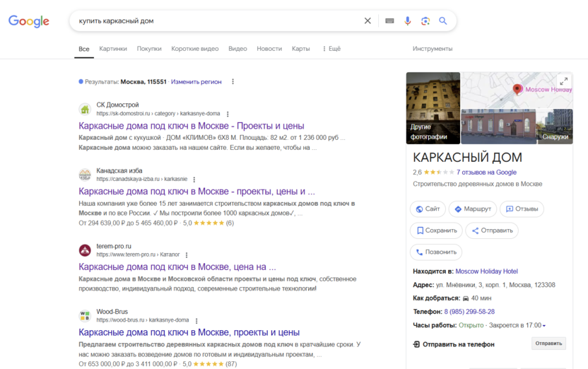Open options menu for SK Domostroy result
The image size is (588, 369).
(x=228, y=114)
